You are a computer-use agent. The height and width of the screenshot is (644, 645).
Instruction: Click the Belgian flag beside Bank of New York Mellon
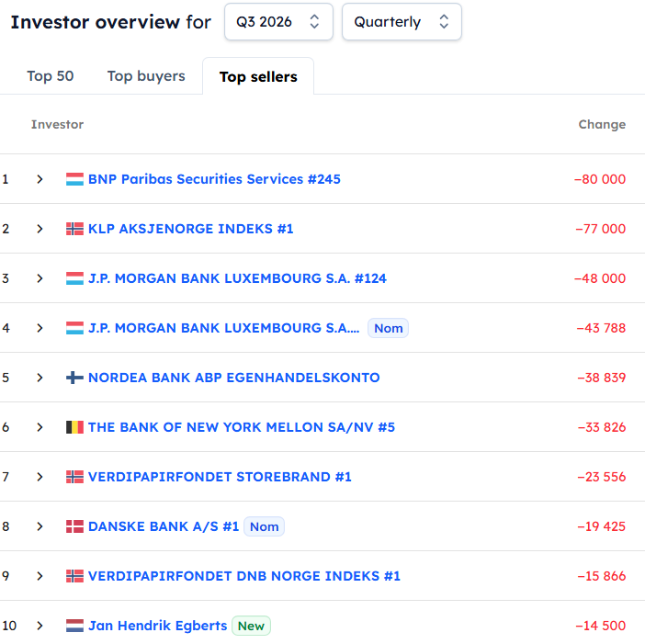click(74, 427)
